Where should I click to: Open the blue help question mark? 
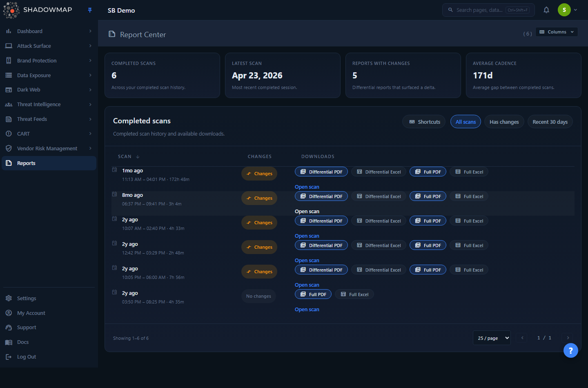571,350
